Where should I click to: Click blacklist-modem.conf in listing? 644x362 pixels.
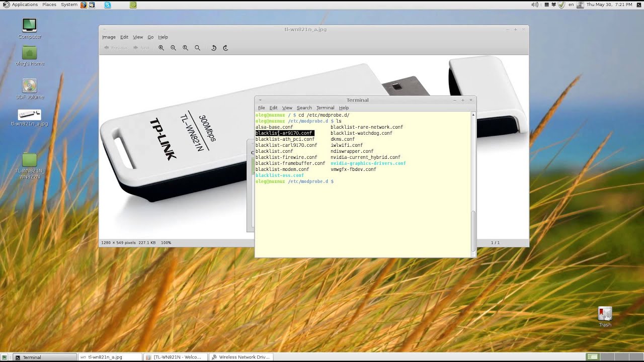click(x=282, y=169)
